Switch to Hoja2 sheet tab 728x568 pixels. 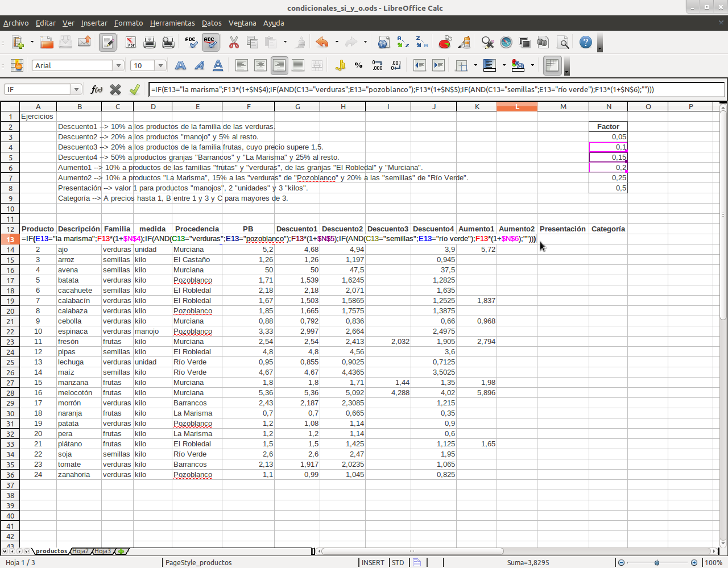coord(80,551)
